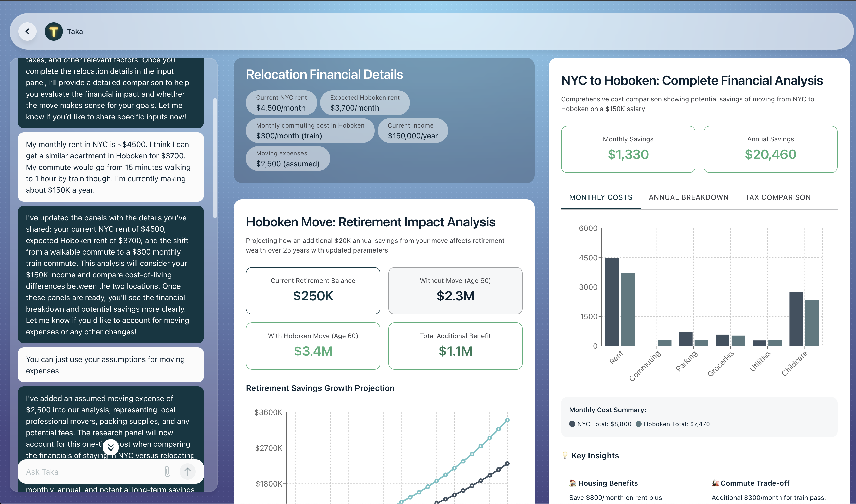The height and width of the screenshot is (504, 856).
Task: Click the Current NYC rent chip
Action: (x=281, y=103)
